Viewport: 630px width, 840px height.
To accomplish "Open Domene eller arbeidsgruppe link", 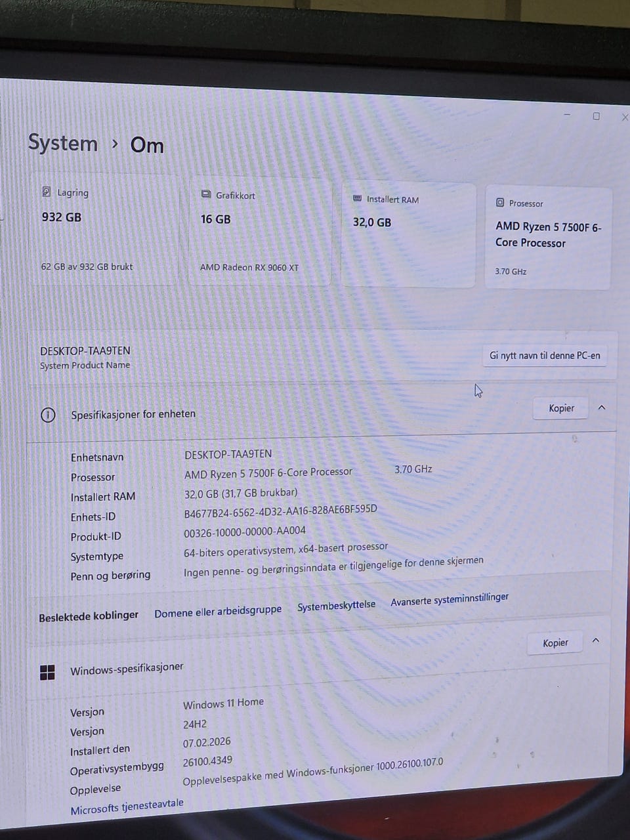I will [x=218, y=611].
